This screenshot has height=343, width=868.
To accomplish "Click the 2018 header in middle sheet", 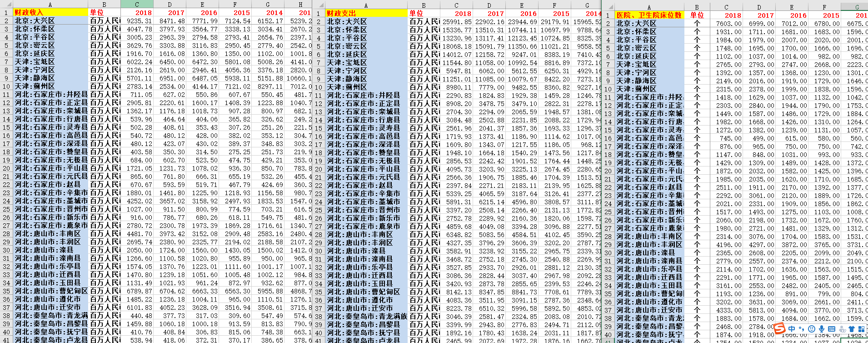I will click(463, 13).
